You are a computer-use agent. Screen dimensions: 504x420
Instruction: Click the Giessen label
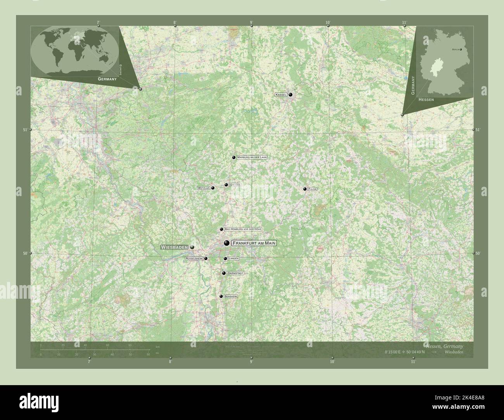click(x=235, y=185)
